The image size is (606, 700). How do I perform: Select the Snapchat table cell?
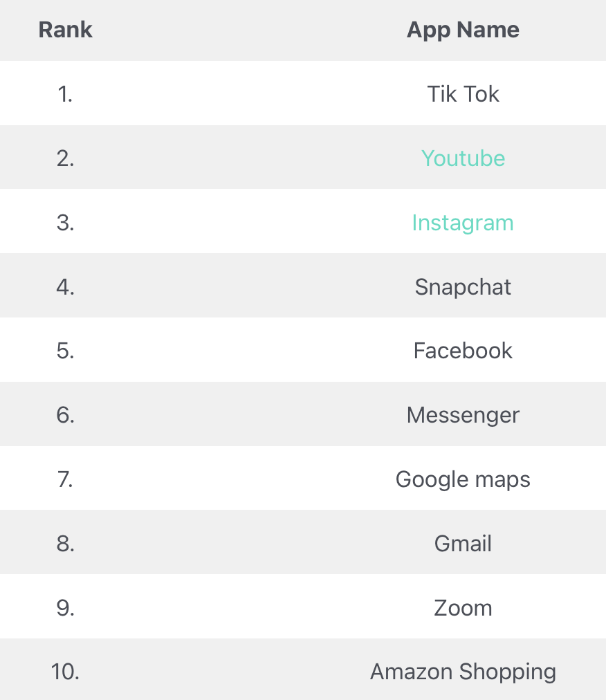tap(463, 286)
